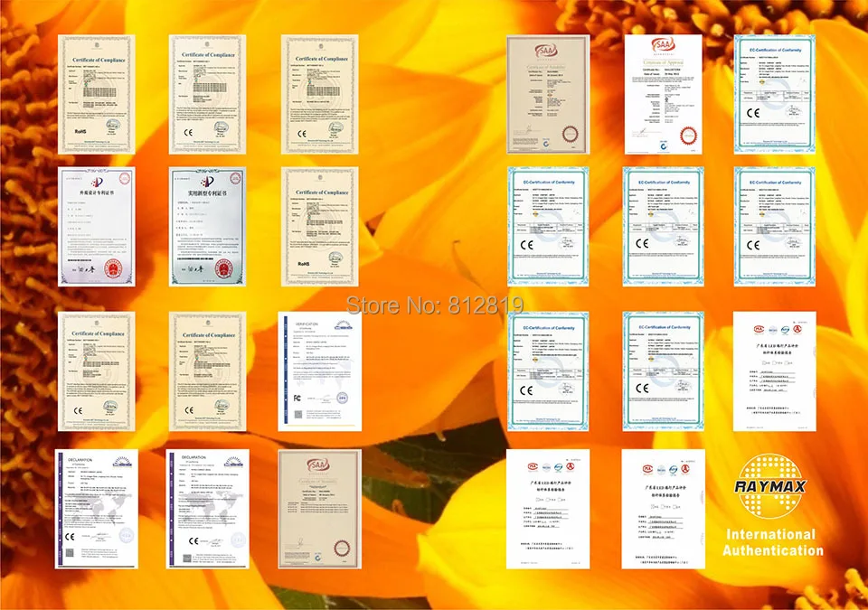Open the FCC Verification certificate
The width and height of the screenshot is (868, 610).
319,371
